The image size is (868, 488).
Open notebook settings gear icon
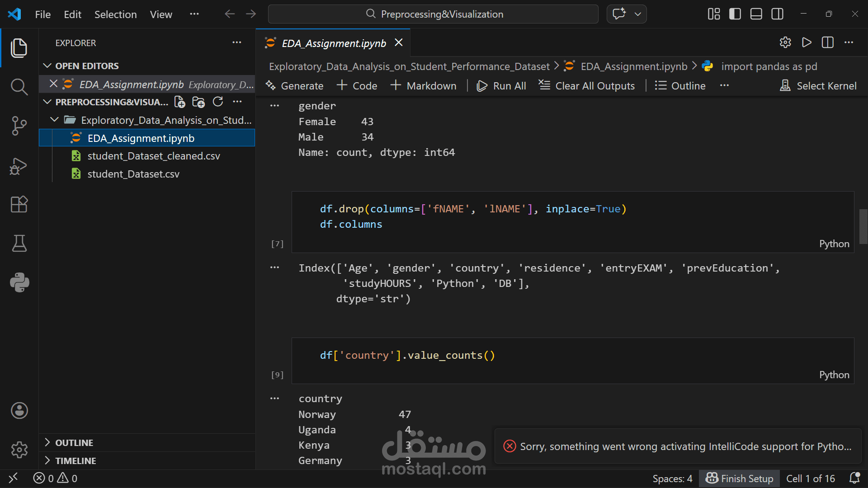(785, 42)
